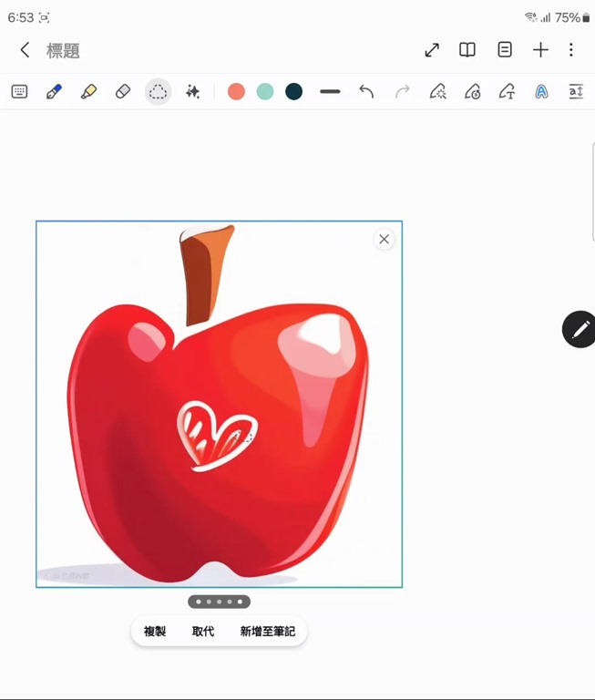The width and height of the screenshot is (595, 700).
Task: Tap the 6:53 clock in status bar
Action: (x=21, y=17)
